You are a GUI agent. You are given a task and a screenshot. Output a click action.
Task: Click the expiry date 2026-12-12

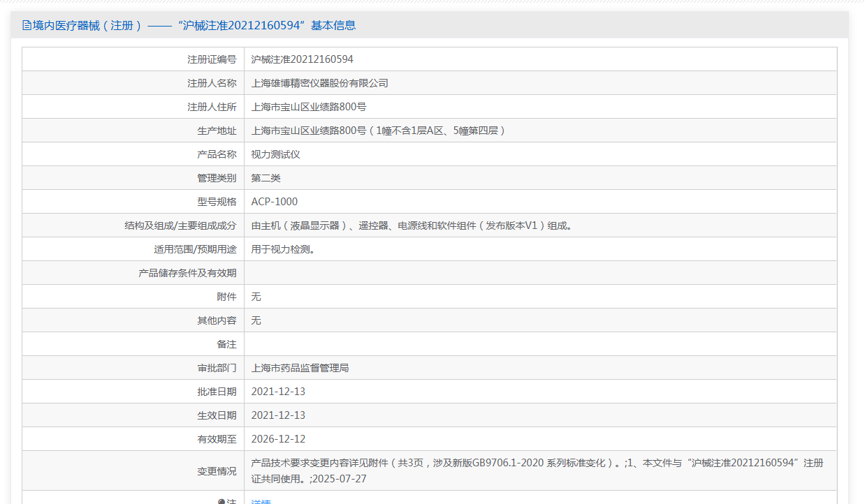point(278,439)
